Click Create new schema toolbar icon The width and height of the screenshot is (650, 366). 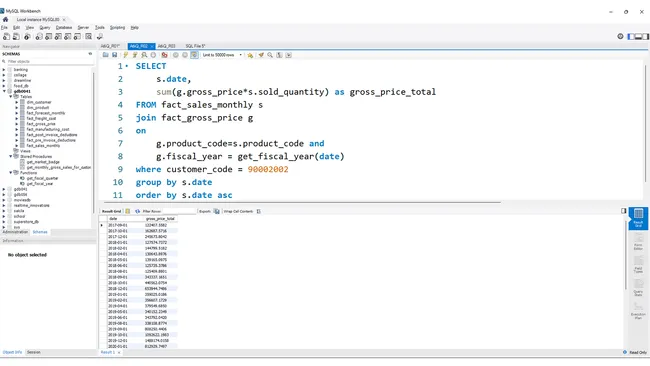[x=39, y=36]
